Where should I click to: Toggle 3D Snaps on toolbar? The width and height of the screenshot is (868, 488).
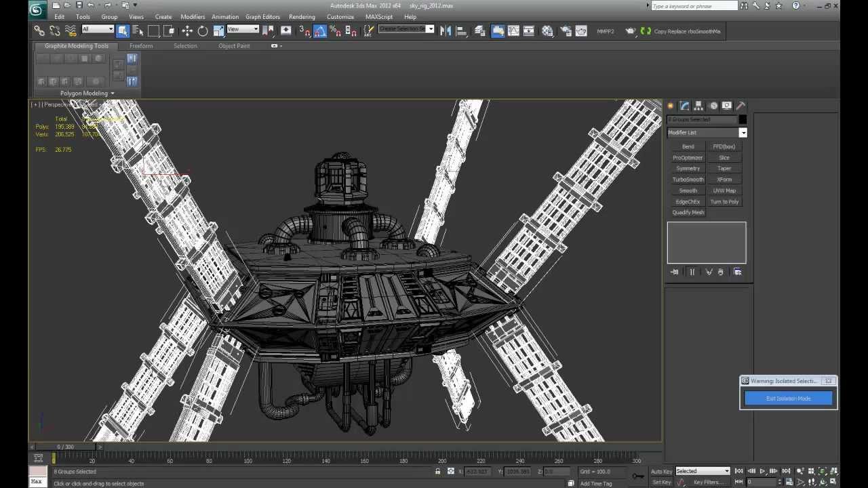click(304, 30)
